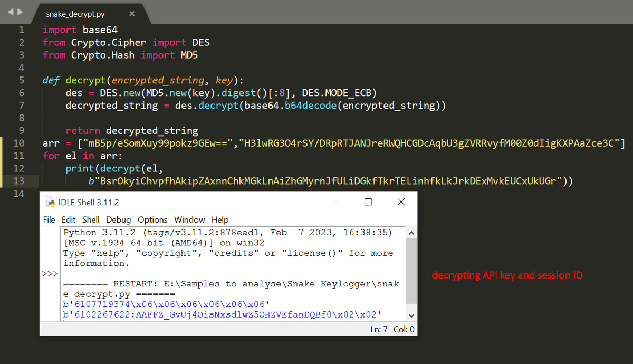Viewport: 633px width, 364px height.
Task: Click the 'IDLE Shell 3.11.2' window title
Action: (89, 202)
